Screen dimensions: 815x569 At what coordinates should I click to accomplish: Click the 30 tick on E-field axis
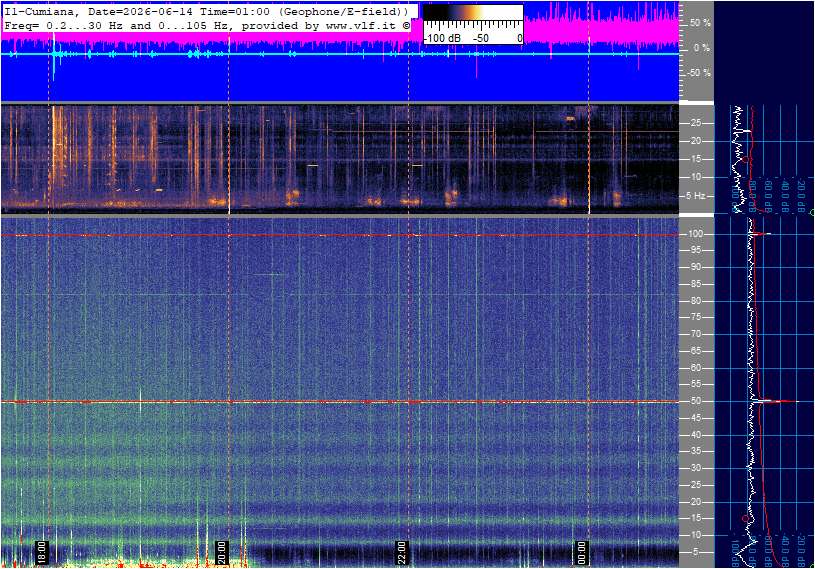tap(695, 468)
